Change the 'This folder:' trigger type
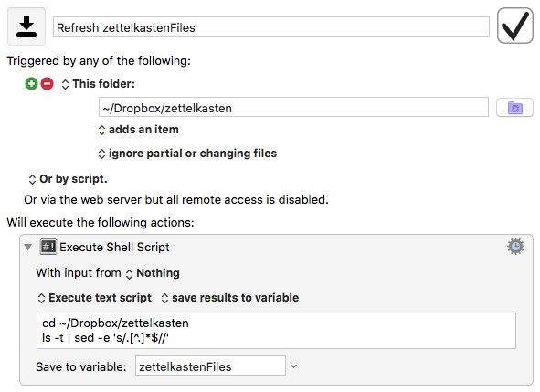The width and height of the screenshot is (540, 392). coord(98,84)
